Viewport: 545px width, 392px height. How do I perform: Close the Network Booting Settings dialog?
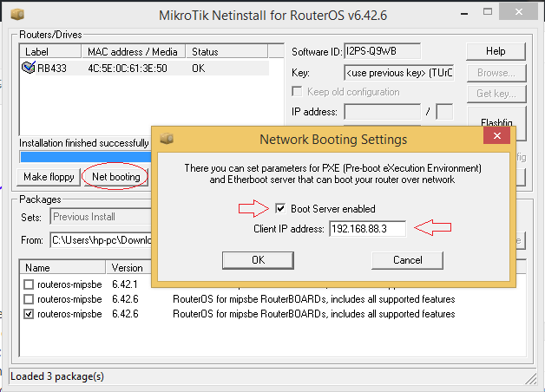497,136
